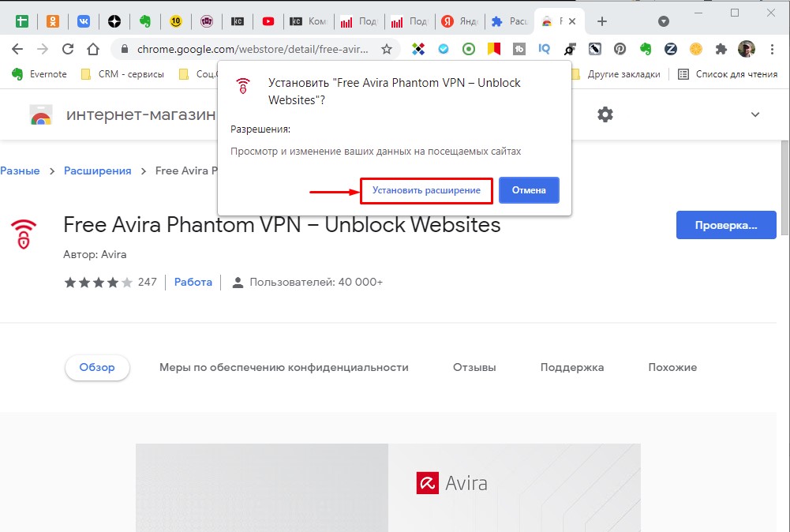Viewport: 790px width, 532px height.
Task: Click Установить расширение button
Action: tap(426, 190)
